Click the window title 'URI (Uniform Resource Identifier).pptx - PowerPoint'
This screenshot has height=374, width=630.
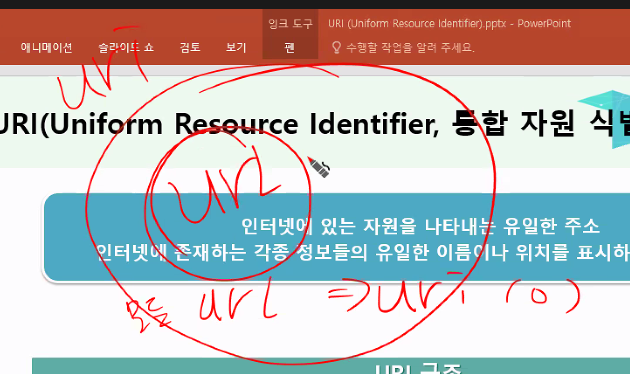[449, 23]
